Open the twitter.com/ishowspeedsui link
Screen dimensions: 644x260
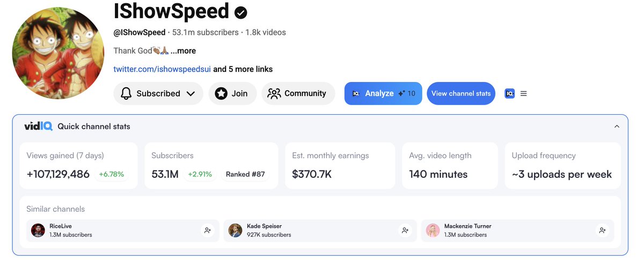pos(162,69)
